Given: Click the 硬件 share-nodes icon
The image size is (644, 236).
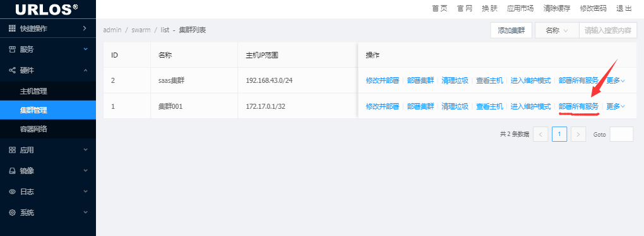Looking at the screenshot, I should coord(12,70).
